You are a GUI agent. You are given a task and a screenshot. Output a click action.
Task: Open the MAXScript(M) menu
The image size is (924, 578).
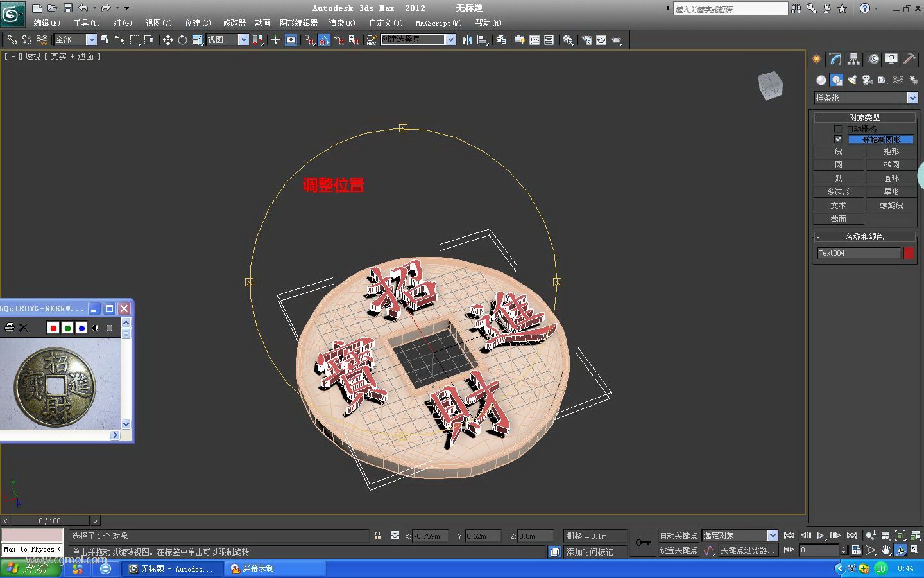pos(439,23)
